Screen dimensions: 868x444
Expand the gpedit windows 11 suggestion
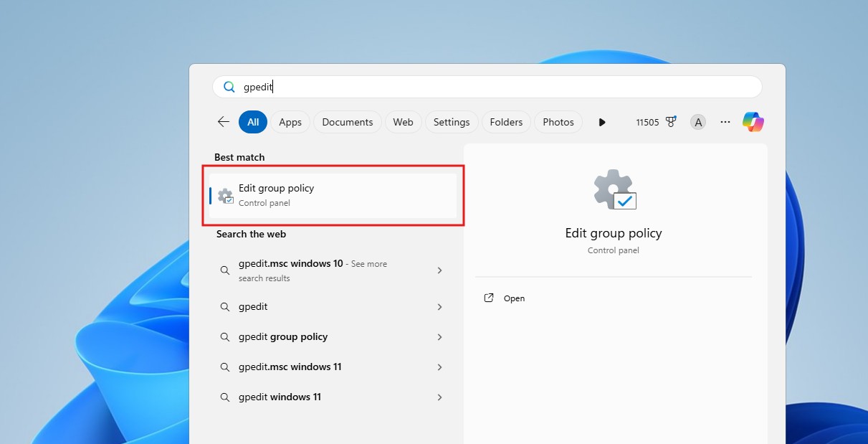point(439,397)
